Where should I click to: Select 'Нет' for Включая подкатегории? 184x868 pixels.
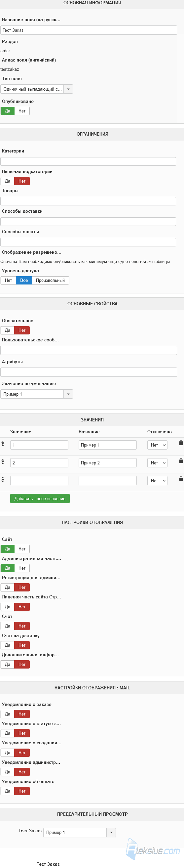click(x=22, y=181)
